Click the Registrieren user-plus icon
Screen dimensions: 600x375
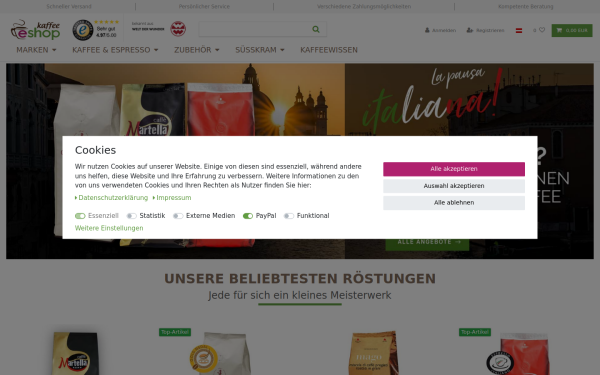(470, 30)
